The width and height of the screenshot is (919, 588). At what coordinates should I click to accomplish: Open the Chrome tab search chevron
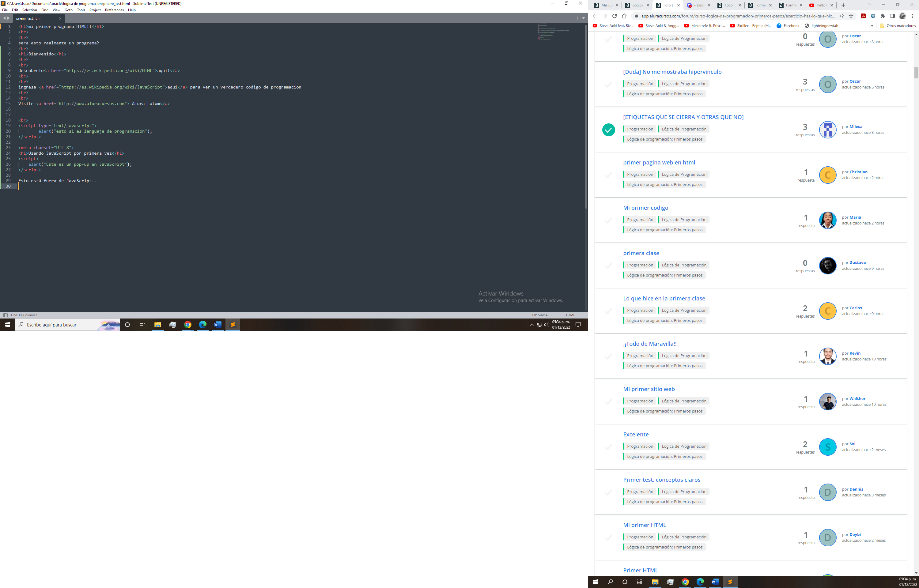pyautogui.click(x=869, y=5)
